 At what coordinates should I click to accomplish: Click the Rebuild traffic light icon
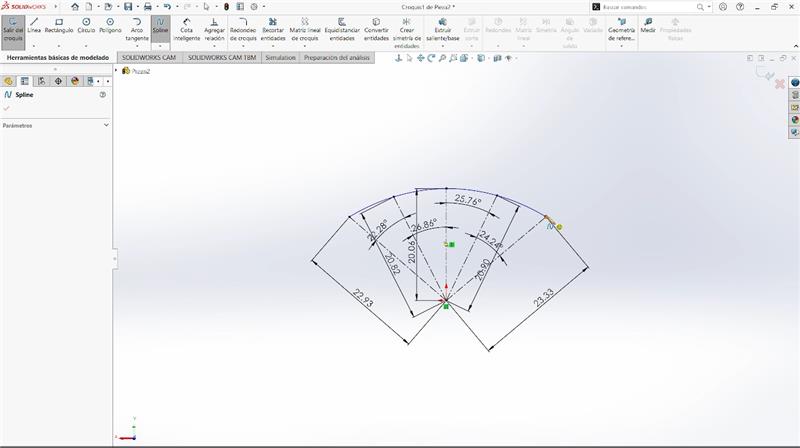coord(227,7)
